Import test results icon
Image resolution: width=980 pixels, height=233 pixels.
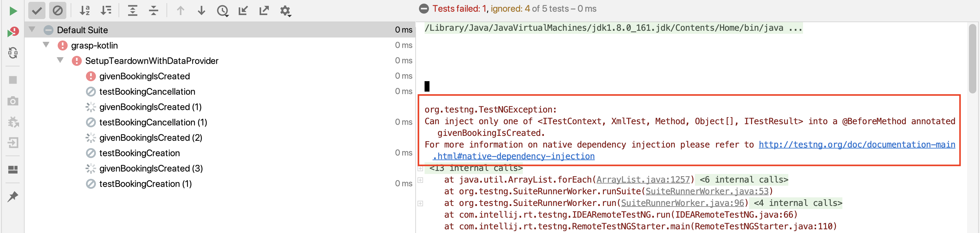[x=243, y=11]
